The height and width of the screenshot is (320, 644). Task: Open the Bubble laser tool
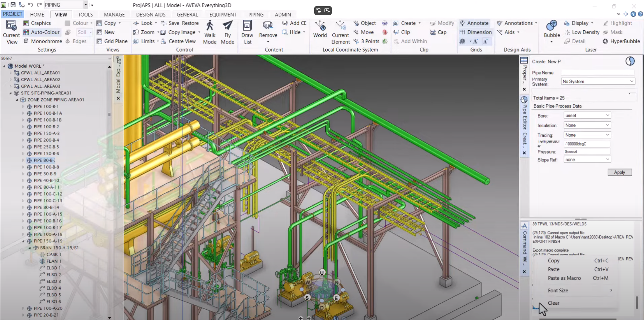coord(552,29)
